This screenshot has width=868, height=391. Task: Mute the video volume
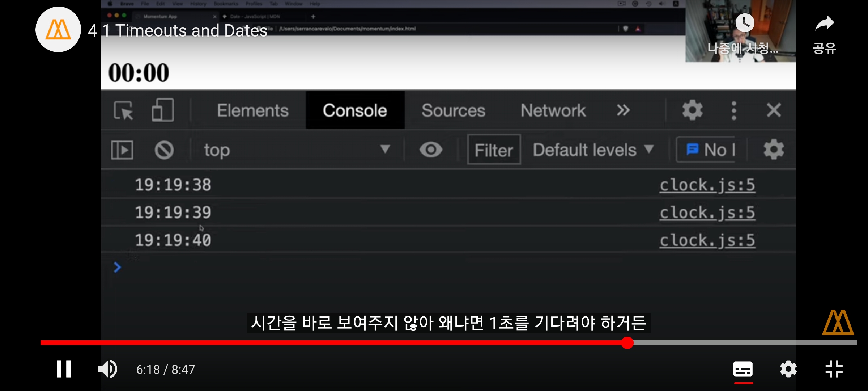tap(107, 369)
